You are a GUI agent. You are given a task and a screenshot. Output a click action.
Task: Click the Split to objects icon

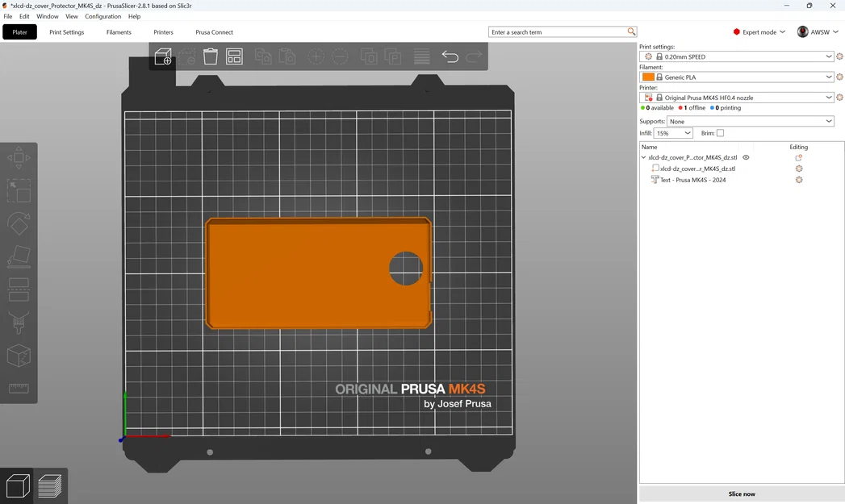369,56
